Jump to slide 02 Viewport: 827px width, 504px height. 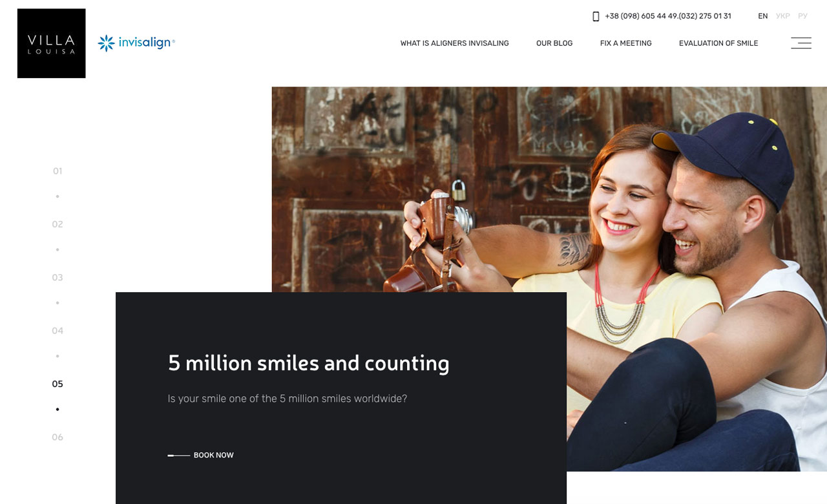click(x=58, y=224)
